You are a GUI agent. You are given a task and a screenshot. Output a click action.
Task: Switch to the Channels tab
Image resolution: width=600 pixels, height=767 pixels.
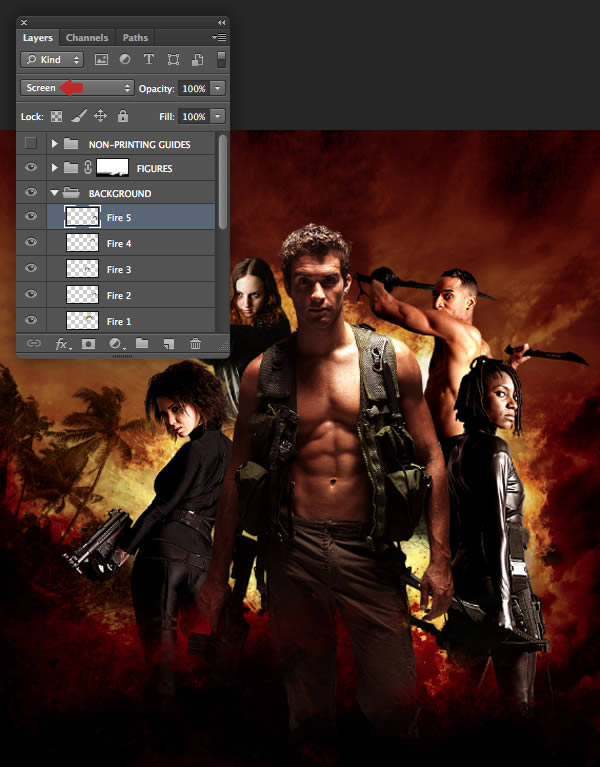87,38
